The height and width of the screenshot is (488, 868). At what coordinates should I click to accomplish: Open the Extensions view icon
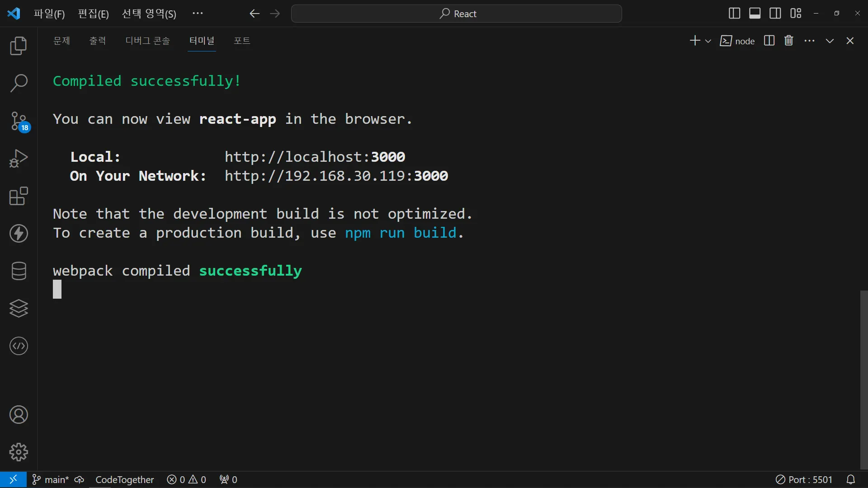point(19,196)
